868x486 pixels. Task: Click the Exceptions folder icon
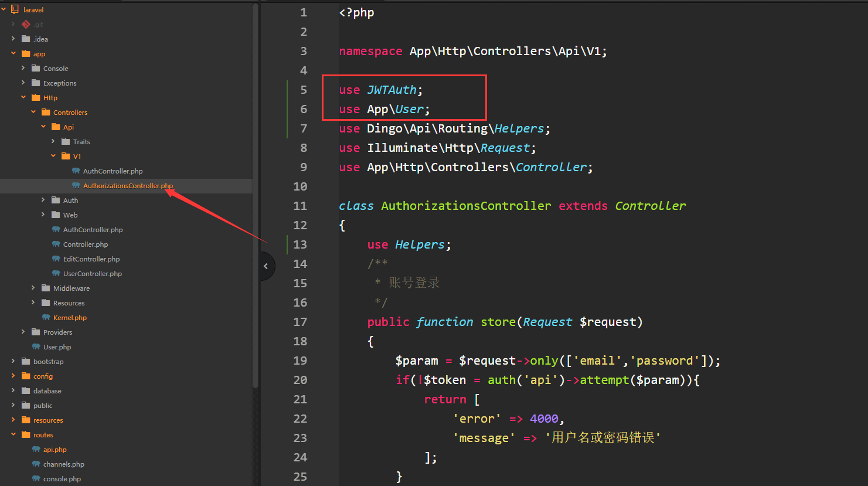(36, 83)
